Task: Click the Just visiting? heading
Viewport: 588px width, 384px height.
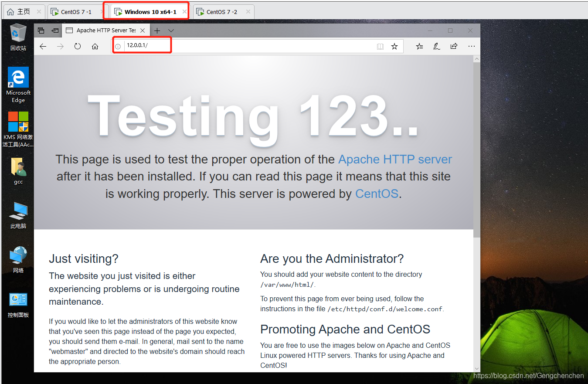Action: [x=84, y=259]
